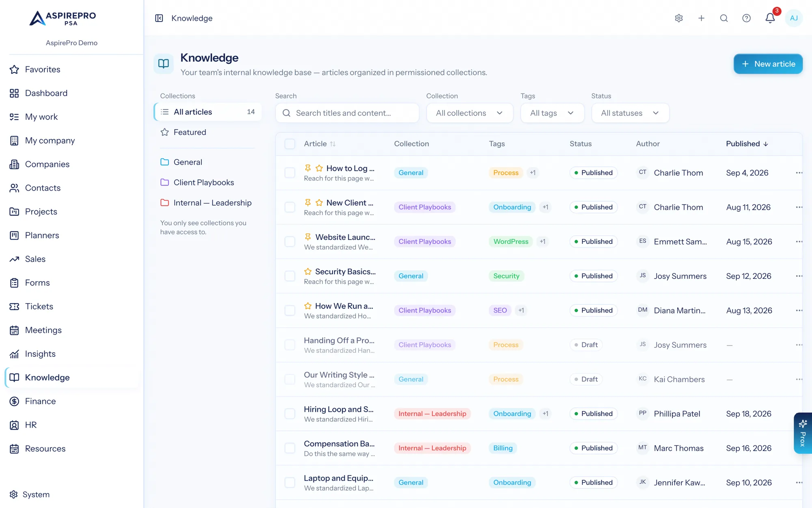
Task: Open settings gear in top bar
Action: click(679, 18)
